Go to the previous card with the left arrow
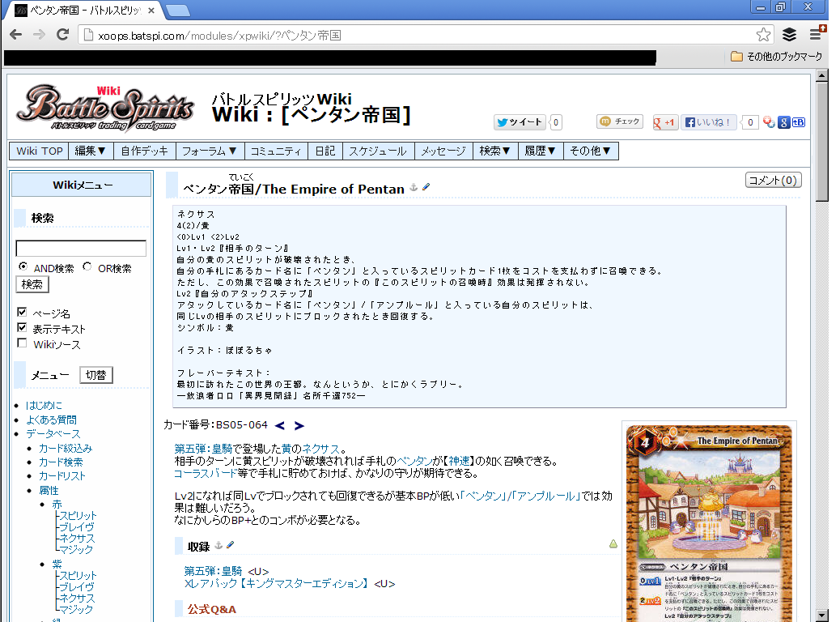The image size is (840, 622). (280, 426)
